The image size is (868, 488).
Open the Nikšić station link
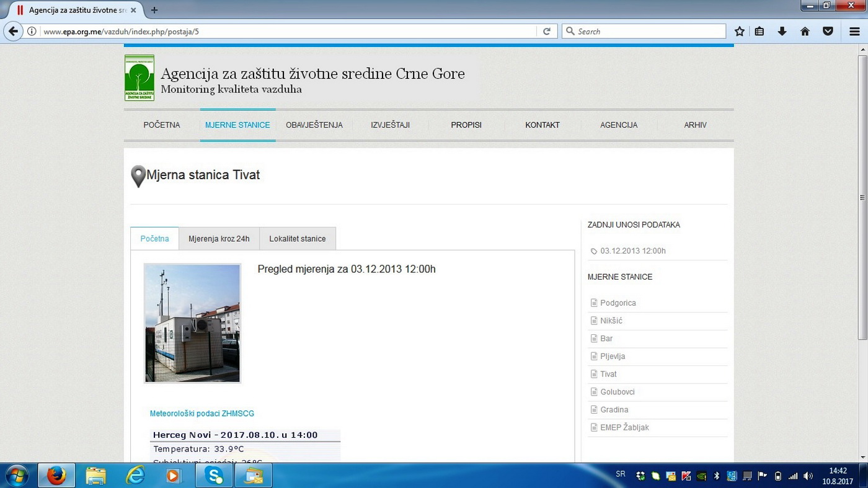coord(611,321)
